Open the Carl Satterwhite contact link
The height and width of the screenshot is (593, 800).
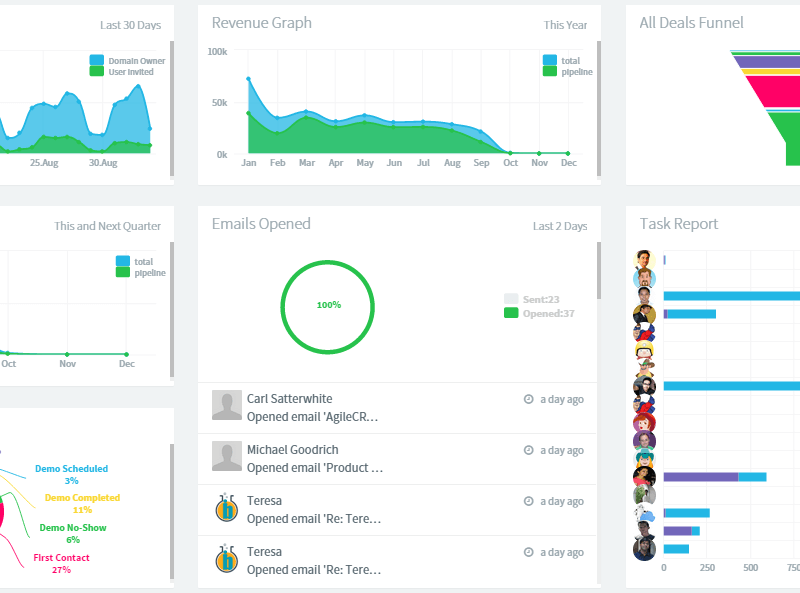coord(289,398)
